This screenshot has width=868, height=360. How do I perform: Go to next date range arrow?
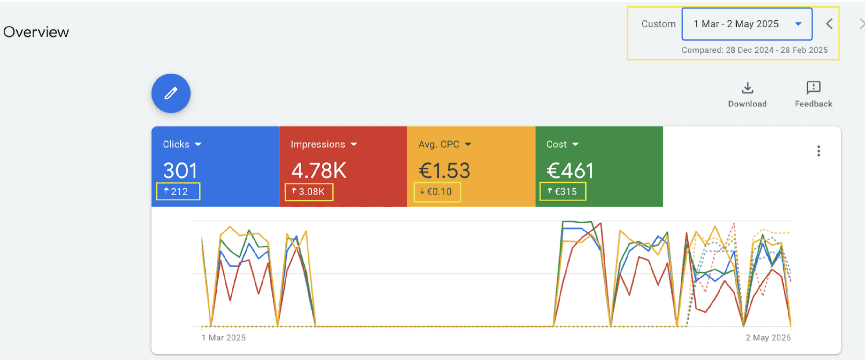point(863,24)
